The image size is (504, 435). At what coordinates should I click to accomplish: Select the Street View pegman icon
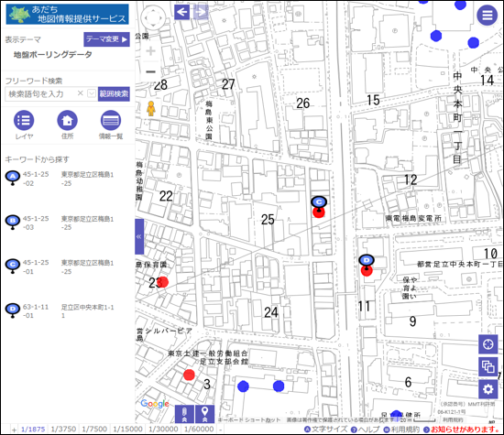(151, 109)
